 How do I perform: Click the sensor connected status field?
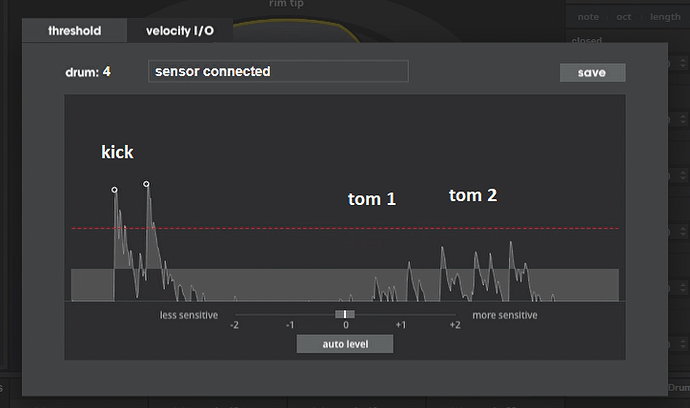pyautogui.click(x=278, y=71)
